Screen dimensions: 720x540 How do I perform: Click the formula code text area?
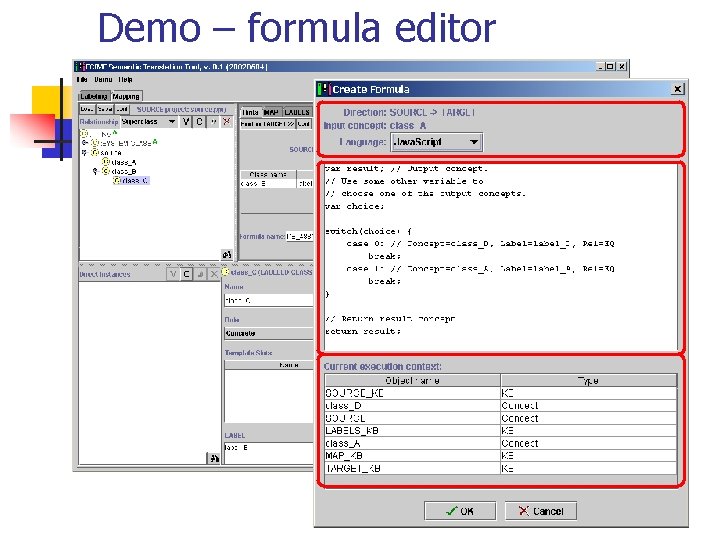pos(501,257)
